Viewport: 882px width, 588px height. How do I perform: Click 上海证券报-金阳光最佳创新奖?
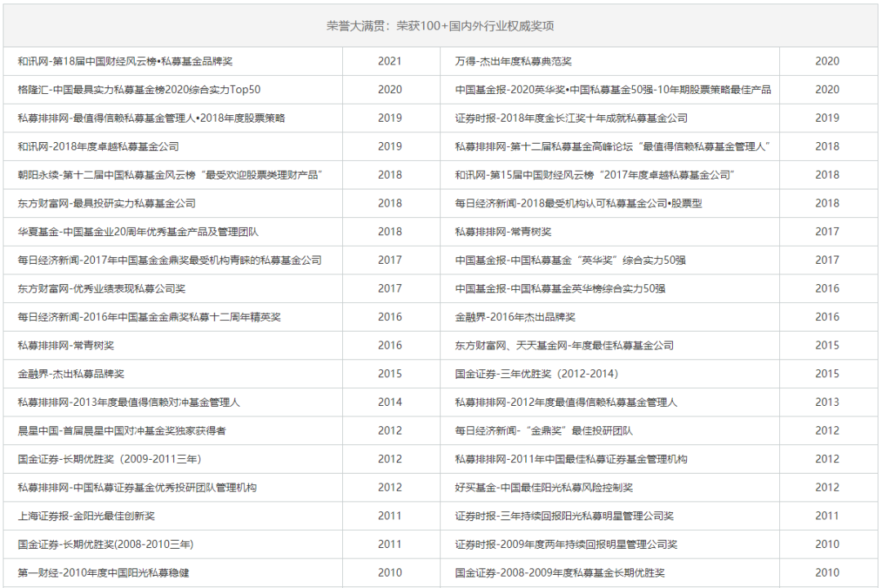click(x=86, y=516)
